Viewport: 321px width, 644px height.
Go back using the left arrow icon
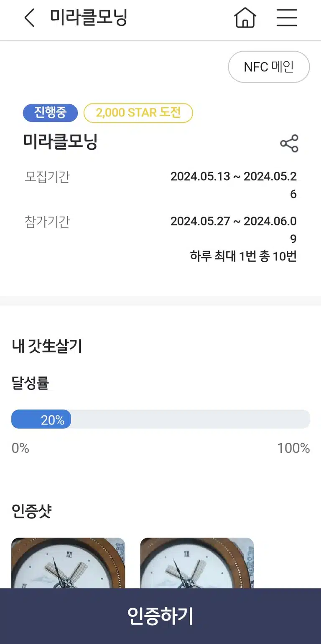pos(29,18)
